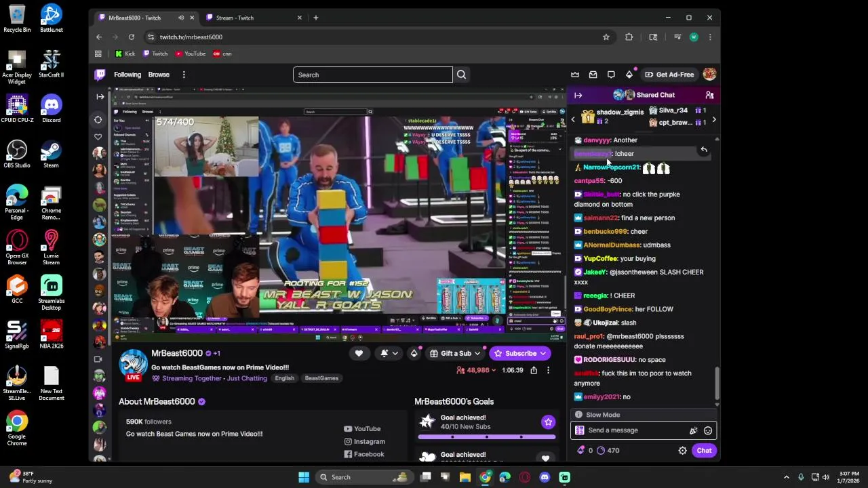Click the star icon on New Subs goal
The height and width of the screenshot is (488, 868).
click(548, 422)
